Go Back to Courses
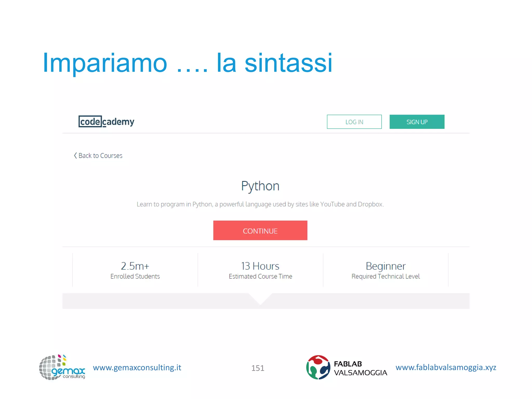The width and height of the screenshot is (532, 399). pos(98,156)
